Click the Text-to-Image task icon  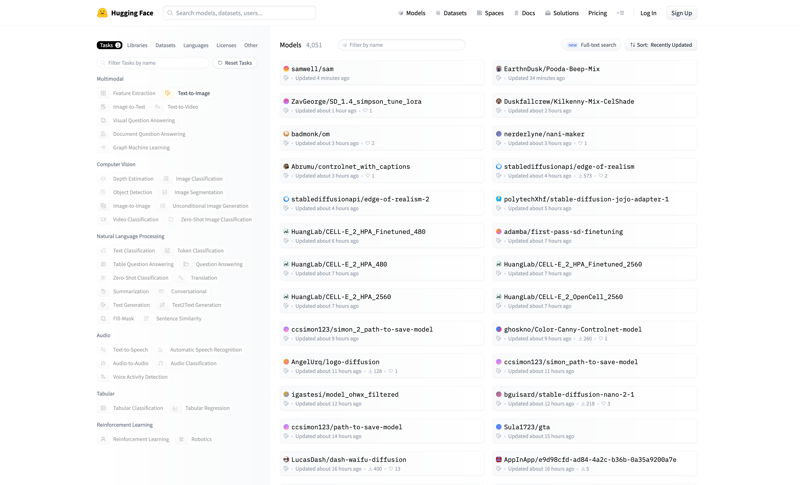coord(167,93)
